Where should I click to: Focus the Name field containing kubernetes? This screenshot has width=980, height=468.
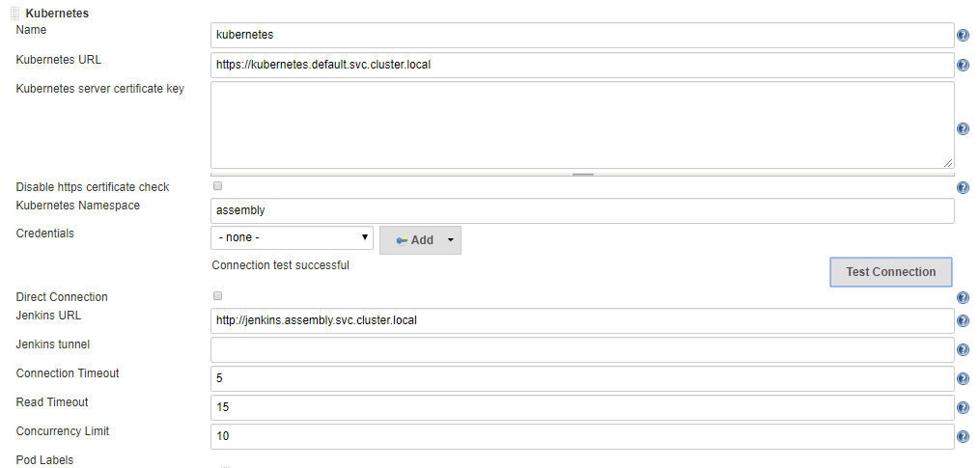[x=582, y=35]
